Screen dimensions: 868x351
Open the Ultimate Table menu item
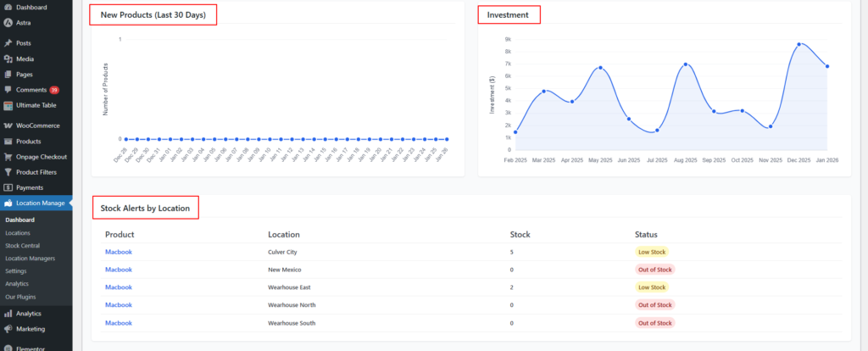[x=38, y=105]
